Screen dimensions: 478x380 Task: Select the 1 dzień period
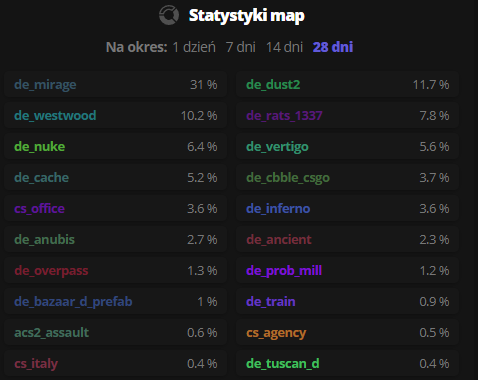[194, 47]
